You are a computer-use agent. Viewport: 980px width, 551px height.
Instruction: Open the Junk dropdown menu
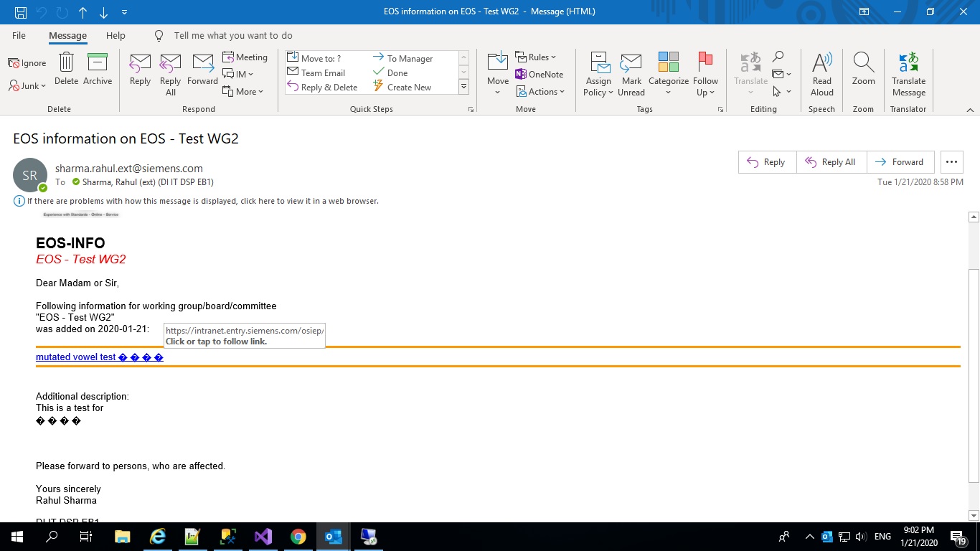pos(27,85)
